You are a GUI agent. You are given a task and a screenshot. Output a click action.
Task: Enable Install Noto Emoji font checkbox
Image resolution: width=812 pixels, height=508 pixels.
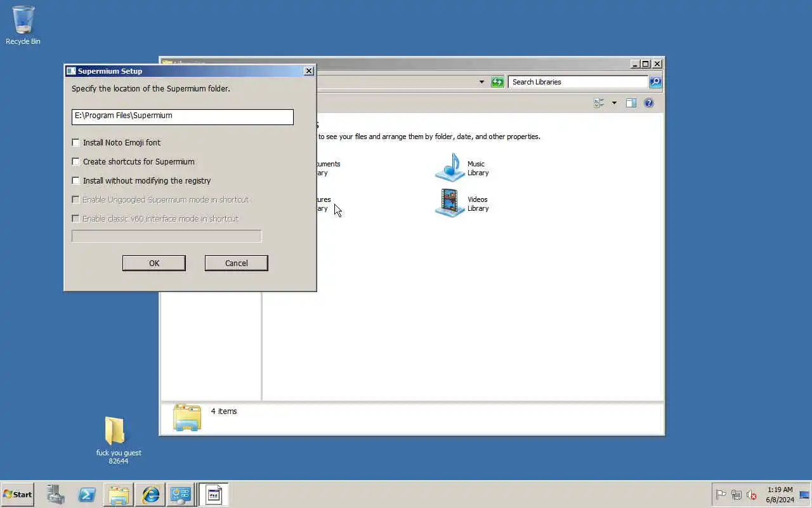(76, 143)
